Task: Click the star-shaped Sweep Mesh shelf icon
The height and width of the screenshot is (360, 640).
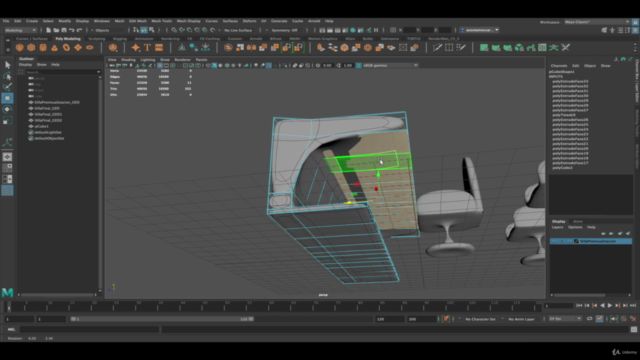Action: pos(136,48)
